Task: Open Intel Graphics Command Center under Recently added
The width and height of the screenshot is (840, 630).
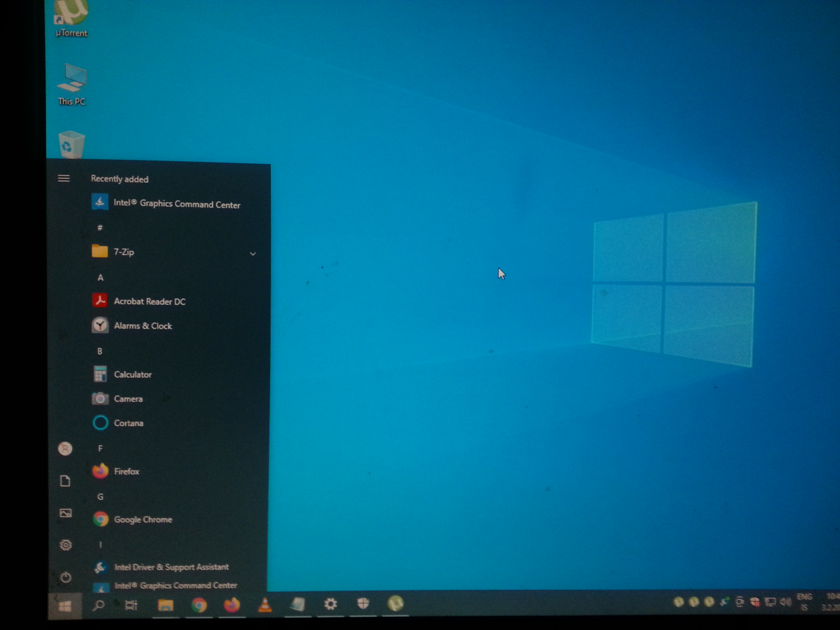Action: click(176, 203)
